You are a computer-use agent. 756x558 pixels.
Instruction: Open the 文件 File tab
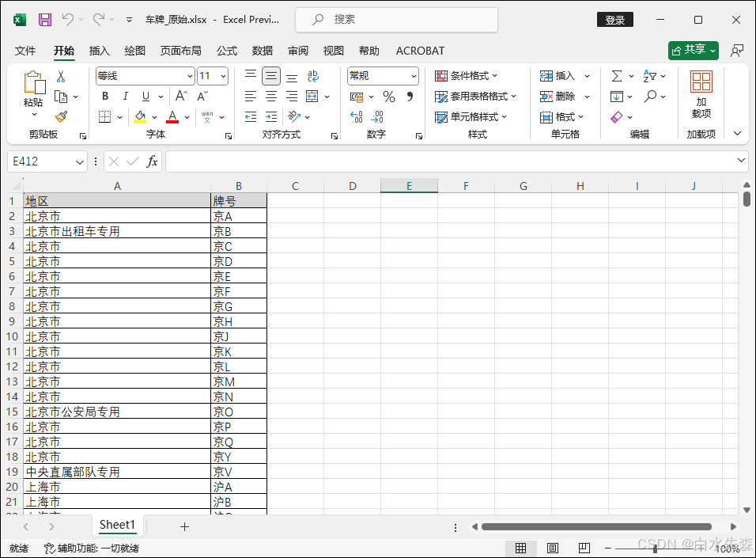tap(25, 51)
